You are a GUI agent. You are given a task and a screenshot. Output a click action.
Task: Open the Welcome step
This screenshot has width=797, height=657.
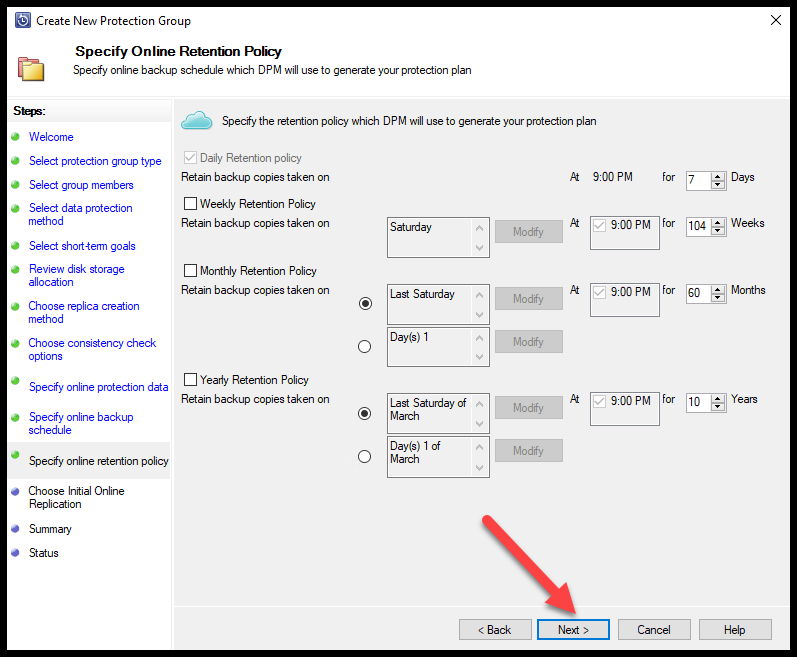(x=51, y=137)
